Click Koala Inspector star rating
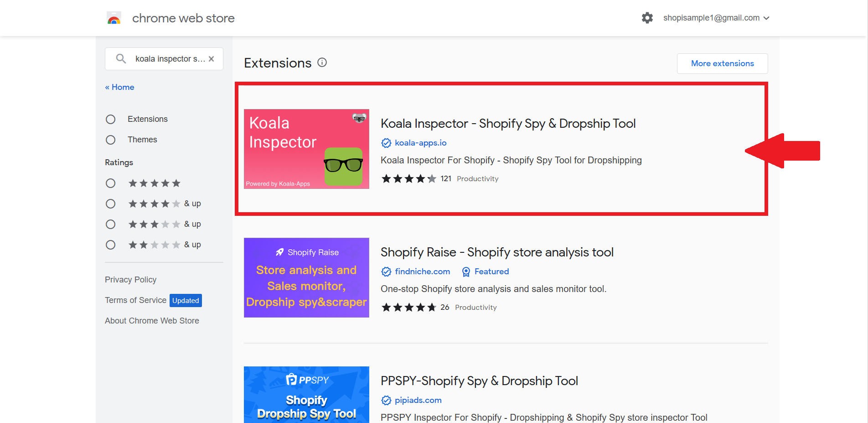Viewport: 868px width, 423px height. pyautogui.click(x=409, y=179)
